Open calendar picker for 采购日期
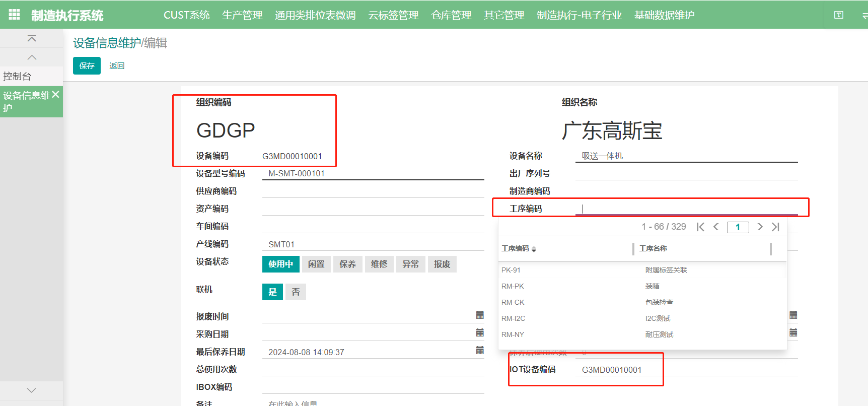The height and width of the screenshot is (406, 868). (x=480, y=332)
